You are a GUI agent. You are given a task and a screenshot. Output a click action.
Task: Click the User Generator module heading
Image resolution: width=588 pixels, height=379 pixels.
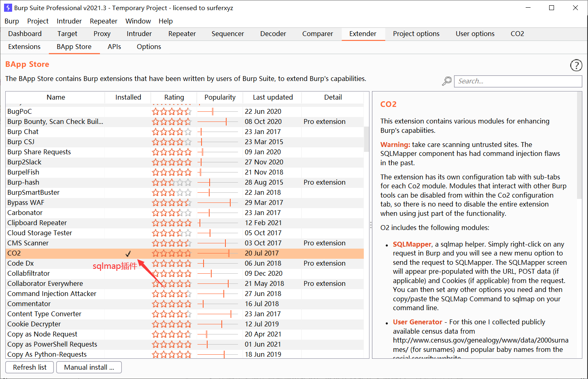tap(417, 322)
